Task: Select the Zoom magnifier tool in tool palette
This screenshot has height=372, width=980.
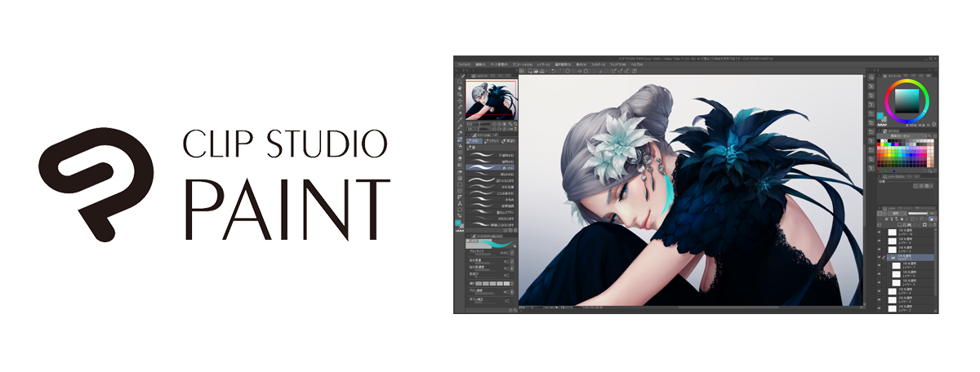Action: [460, 82]
